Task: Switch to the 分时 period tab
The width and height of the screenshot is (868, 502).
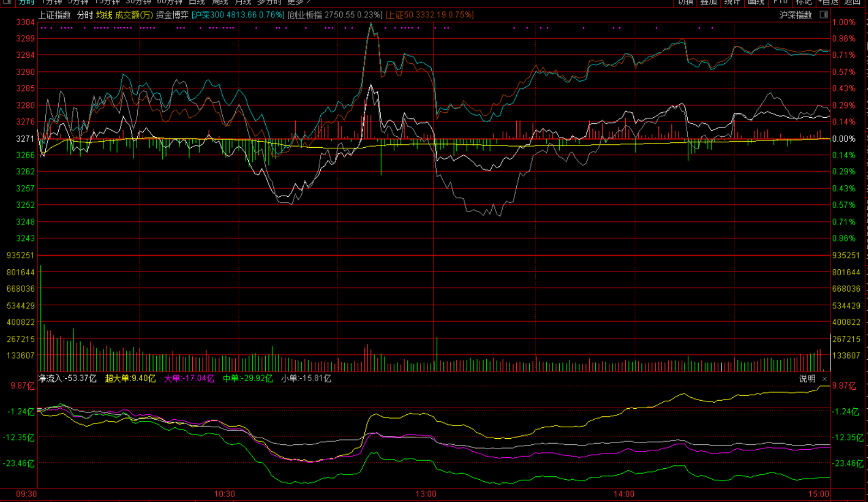Action: click(26, 2)
